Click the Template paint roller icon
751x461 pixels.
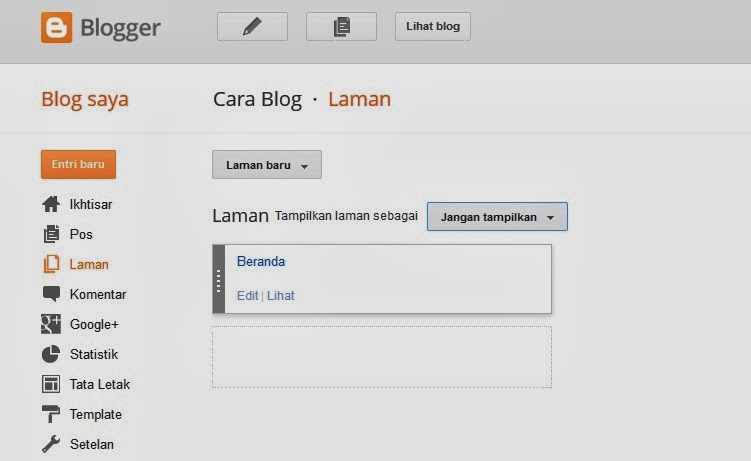coord(51,414)
